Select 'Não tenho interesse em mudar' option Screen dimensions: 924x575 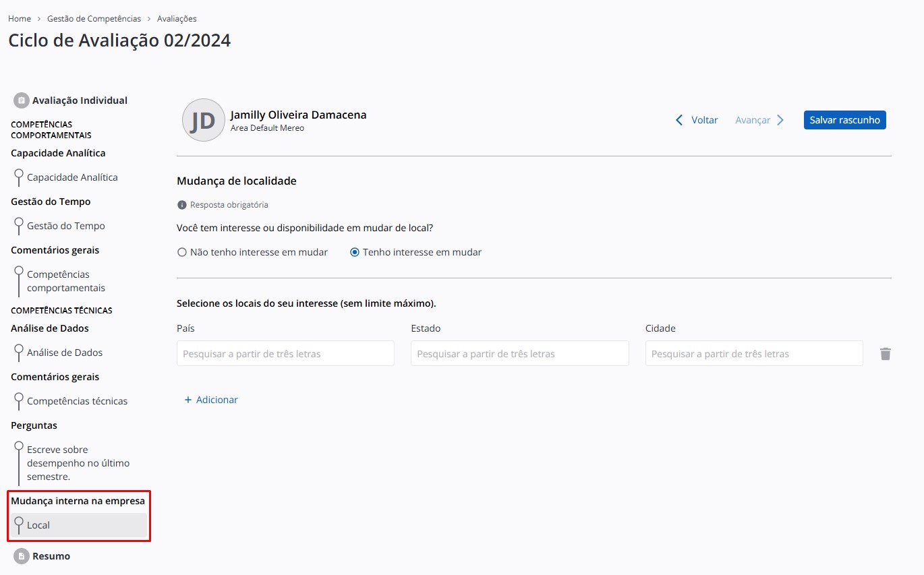pos(182,252)
